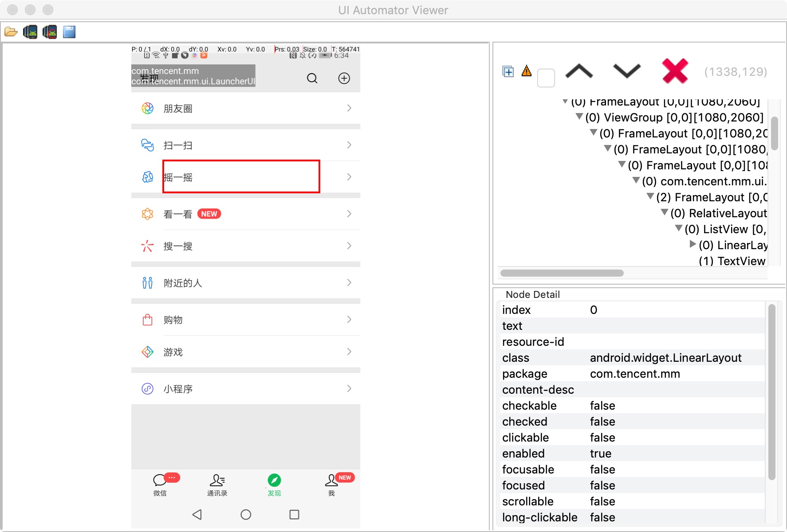The height and width of the screenshot is (532, 787).
Task: Go to previous node with up arrow
Action: (579, 71)
